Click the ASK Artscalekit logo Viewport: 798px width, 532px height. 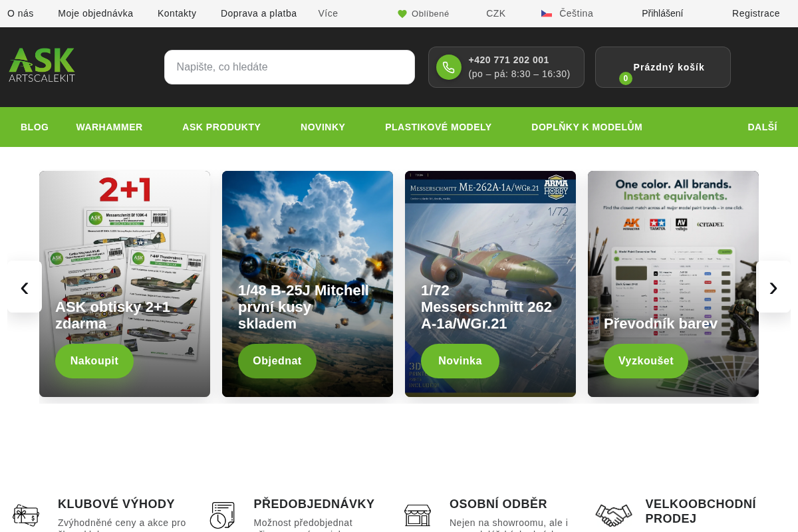click(42, 65)
